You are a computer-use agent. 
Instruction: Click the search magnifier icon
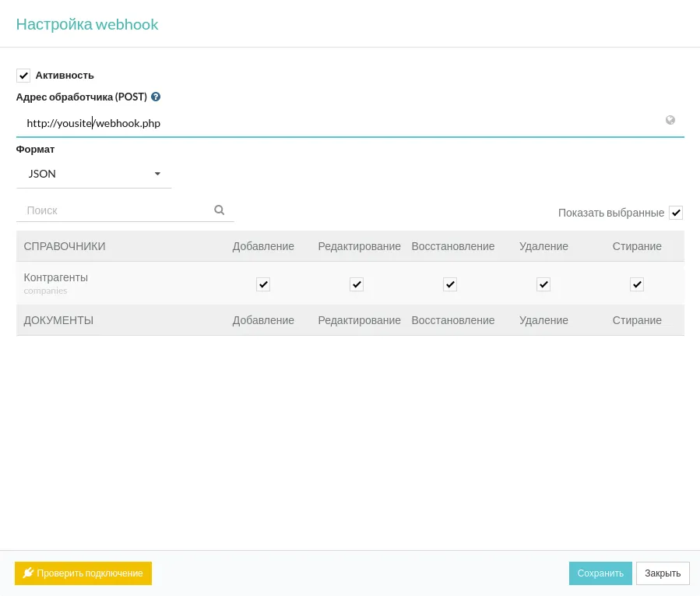(219, 210)
